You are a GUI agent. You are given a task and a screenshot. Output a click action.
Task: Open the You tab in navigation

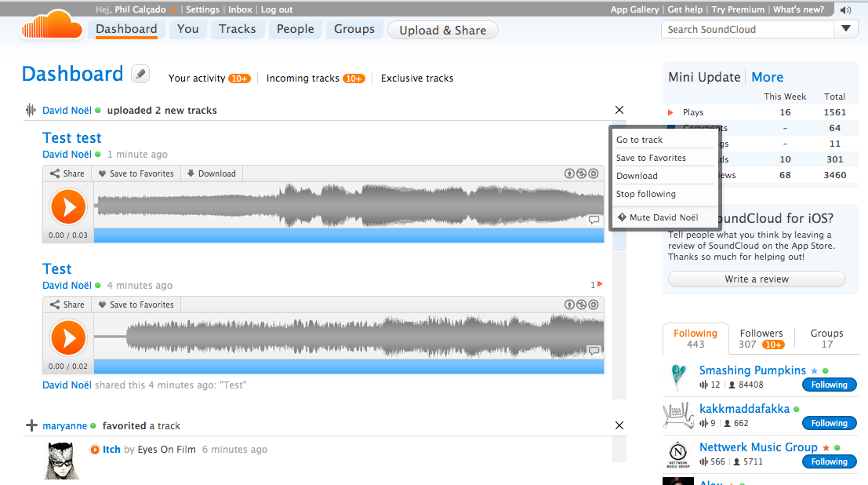(x=187, y=29)
